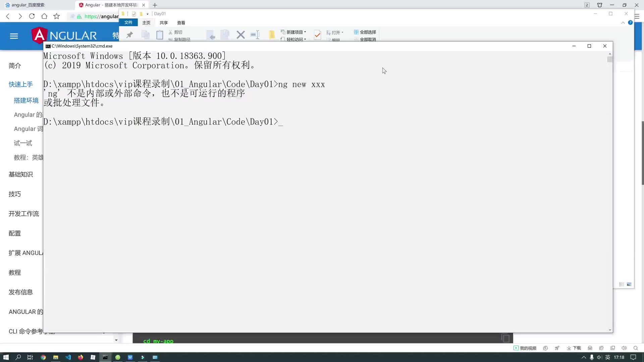This screenshot has height=362, width=644.
Task: Expand 教程 in Angular sidebar
Action: pos(15,273)
